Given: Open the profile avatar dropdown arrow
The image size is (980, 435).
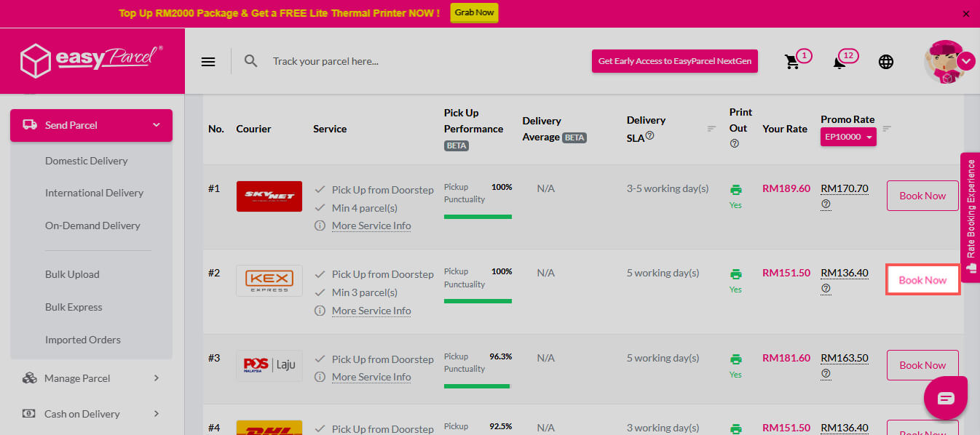Looking at the screenshot, I should [966, 61].
